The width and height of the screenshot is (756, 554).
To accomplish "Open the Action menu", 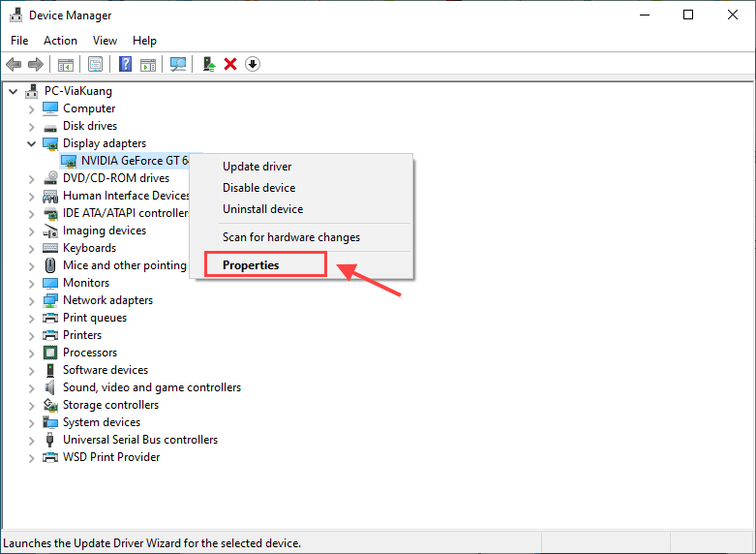I will (x=60, y=41).
